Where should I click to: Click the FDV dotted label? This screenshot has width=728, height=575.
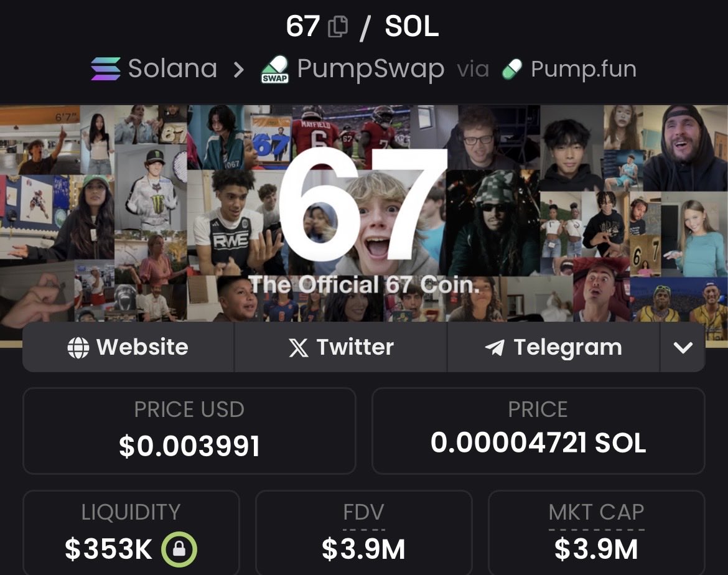363,513
